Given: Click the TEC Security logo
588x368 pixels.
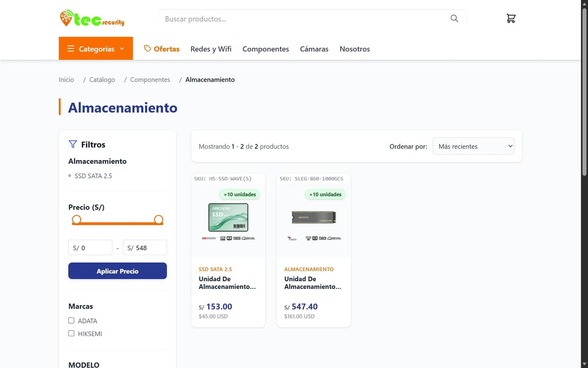Looking at the screenshot, I should coord(92,18).
